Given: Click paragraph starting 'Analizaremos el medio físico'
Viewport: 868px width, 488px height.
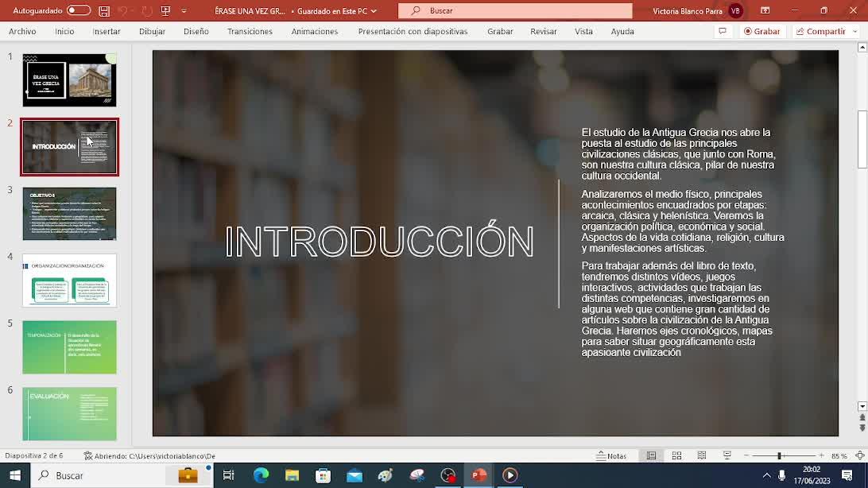Looking at the screenshot, I should tap(683, 221).
